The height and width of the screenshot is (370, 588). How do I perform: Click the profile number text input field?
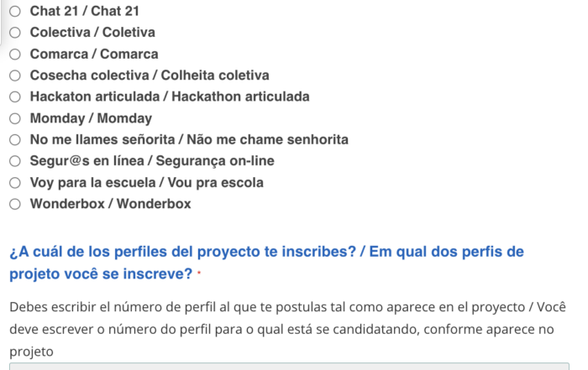pyautogui.click(x=289, y=367)
